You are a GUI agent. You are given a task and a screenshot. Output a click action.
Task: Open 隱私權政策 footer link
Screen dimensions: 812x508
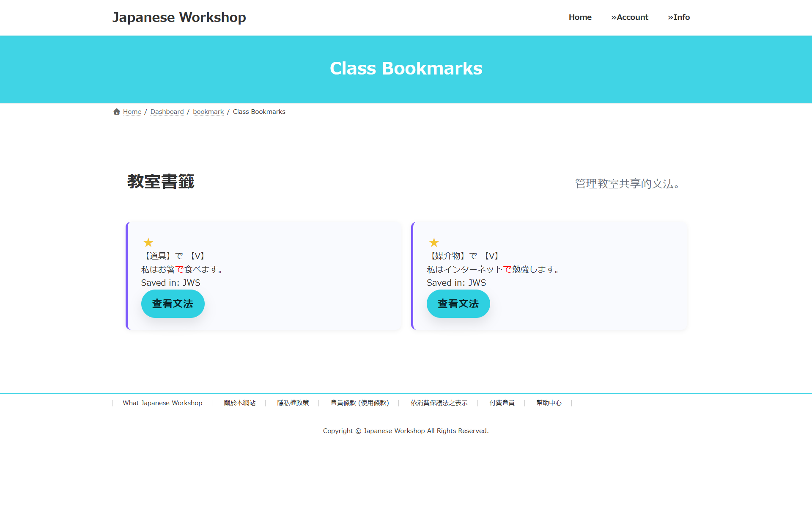click(293, 403)
